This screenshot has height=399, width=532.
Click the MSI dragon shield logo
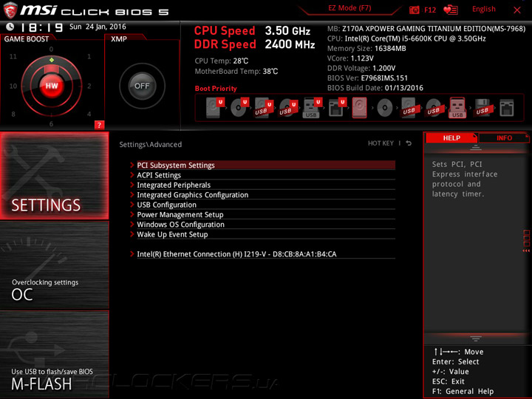click(10, 10)
